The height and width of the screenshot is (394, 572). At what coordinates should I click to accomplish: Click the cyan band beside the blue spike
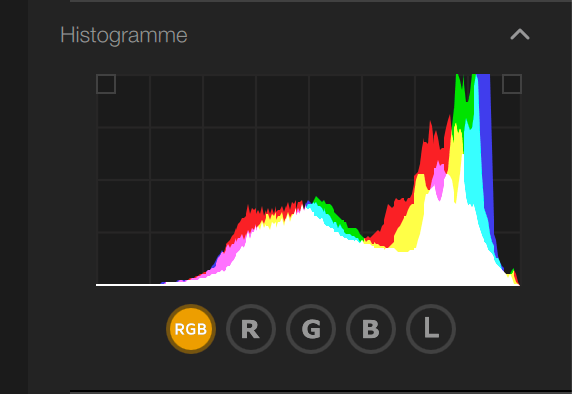[474, 164]
